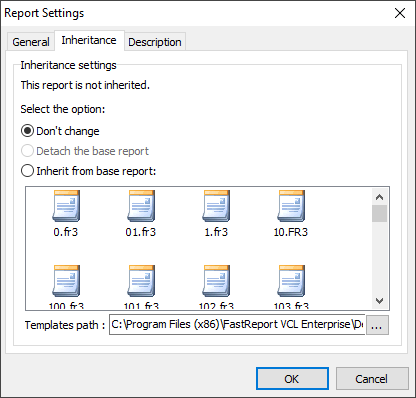The width and height of the screenshot is (416, 398).
Task: Open the browse button for Templates path
Action: 377,325
